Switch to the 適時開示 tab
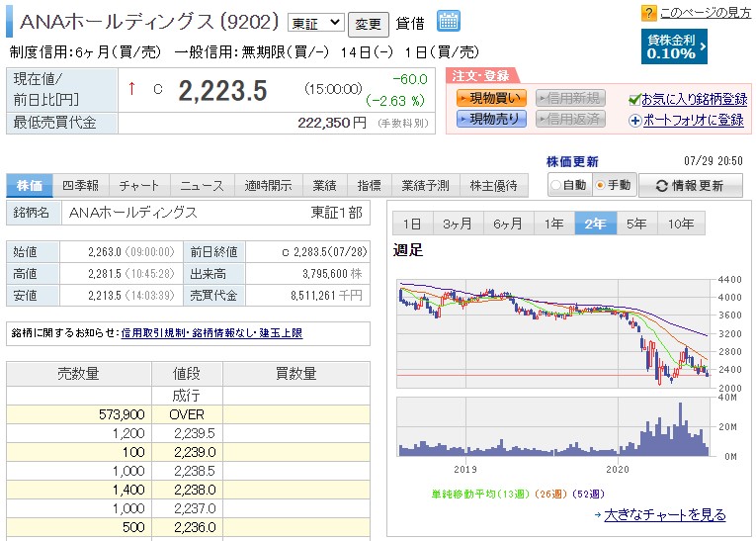 pyautogui.click(x=269, y=185)
